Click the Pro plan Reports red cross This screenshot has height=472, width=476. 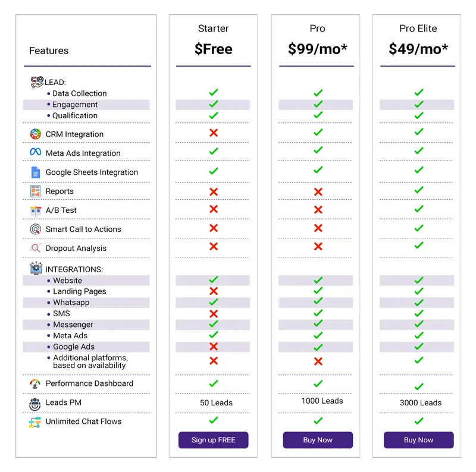318,191
